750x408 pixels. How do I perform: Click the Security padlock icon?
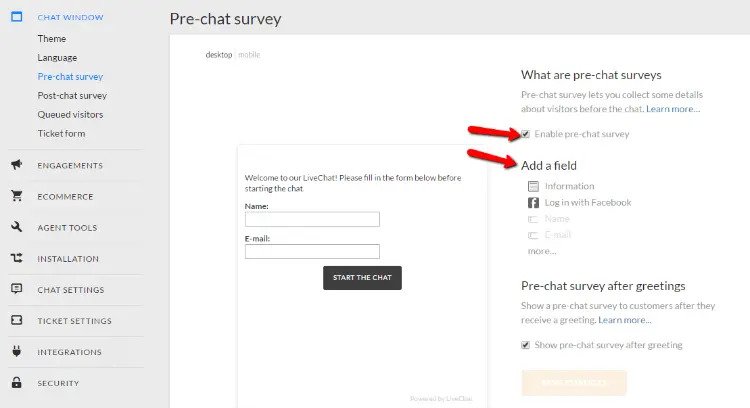17,383
